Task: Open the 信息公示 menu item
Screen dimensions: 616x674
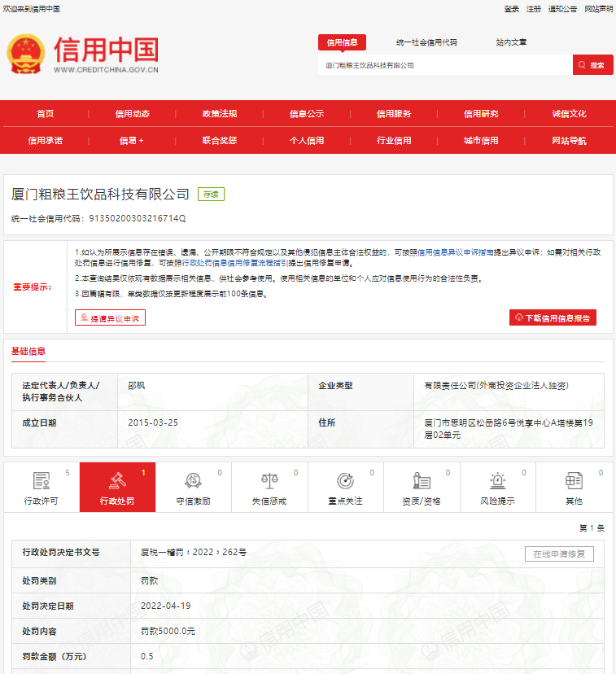Action: (x=307, y=114)
